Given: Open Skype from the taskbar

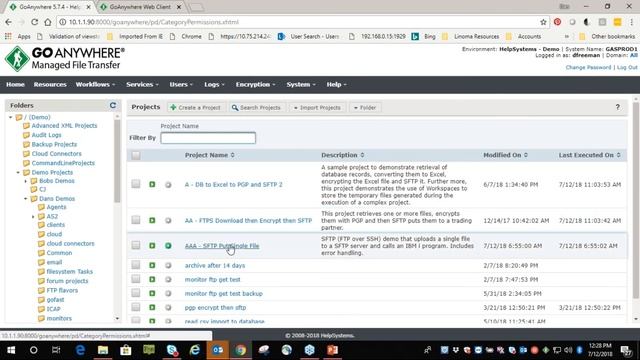Looking at the screenshot, I should click(x=172, y=350).
